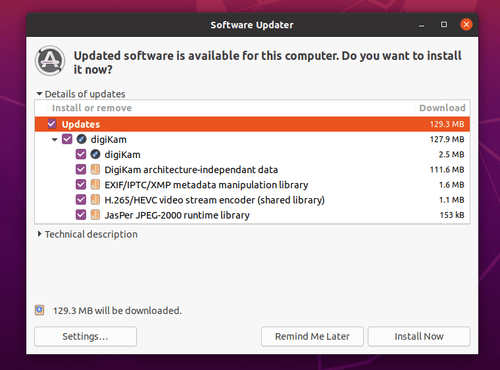Minimize the Software Updater window

click(422, 25)
